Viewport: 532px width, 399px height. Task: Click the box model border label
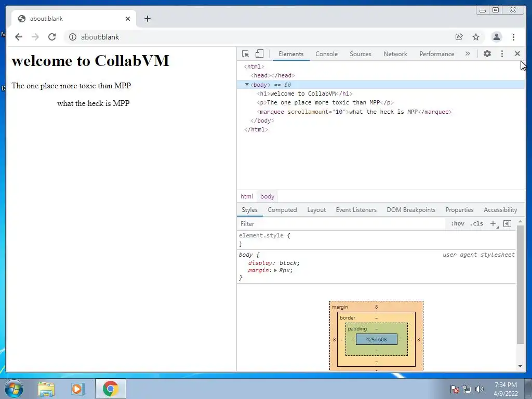point(348,318)
